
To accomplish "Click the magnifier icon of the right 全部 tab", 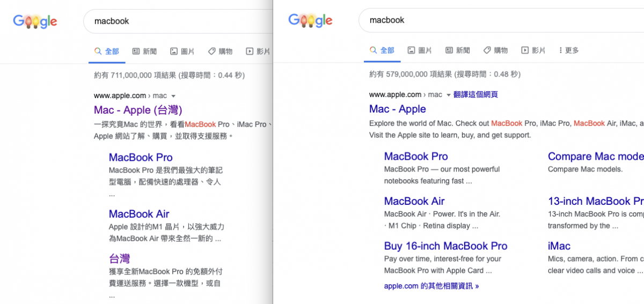I will click(373, 50).
